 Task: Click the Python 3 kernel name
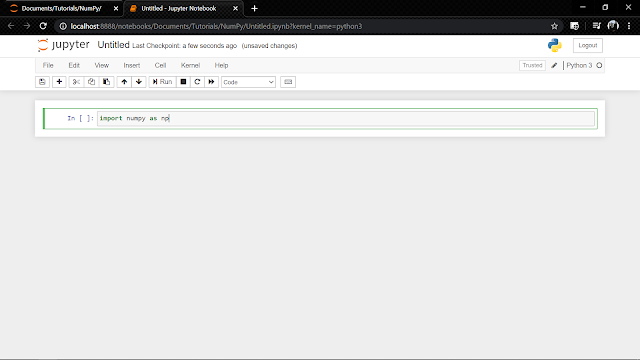pos(579,65)
